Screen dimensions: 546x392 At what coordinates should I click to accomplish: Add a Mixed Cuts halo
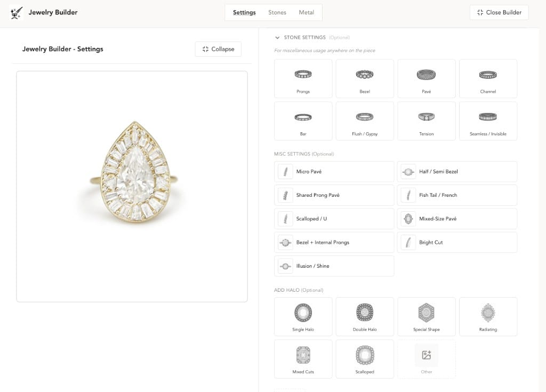[303, 359]
